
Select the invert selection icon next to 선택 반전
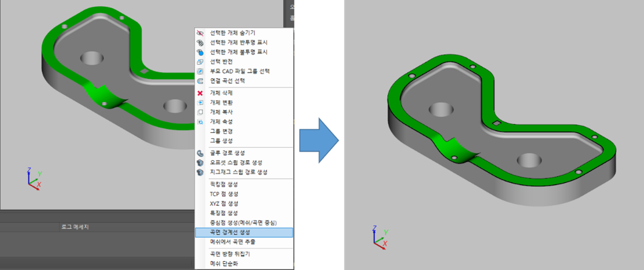pos(199,62)
